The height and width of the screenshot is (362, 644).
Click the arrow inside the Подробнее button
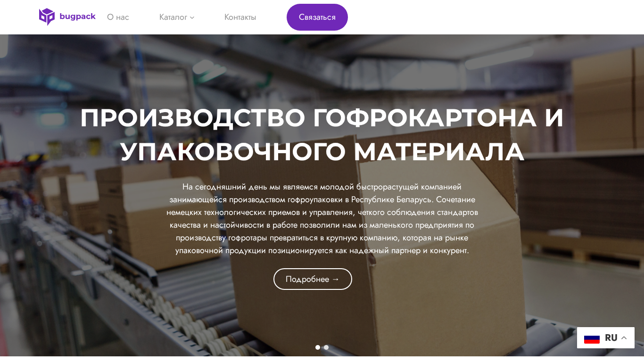[336, 279]
